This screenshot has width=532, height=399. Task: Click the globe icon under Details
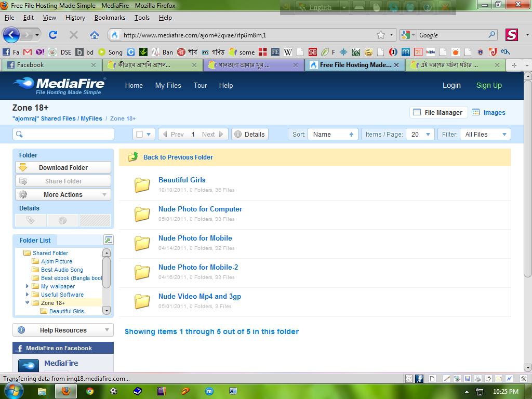click(63, 220)
